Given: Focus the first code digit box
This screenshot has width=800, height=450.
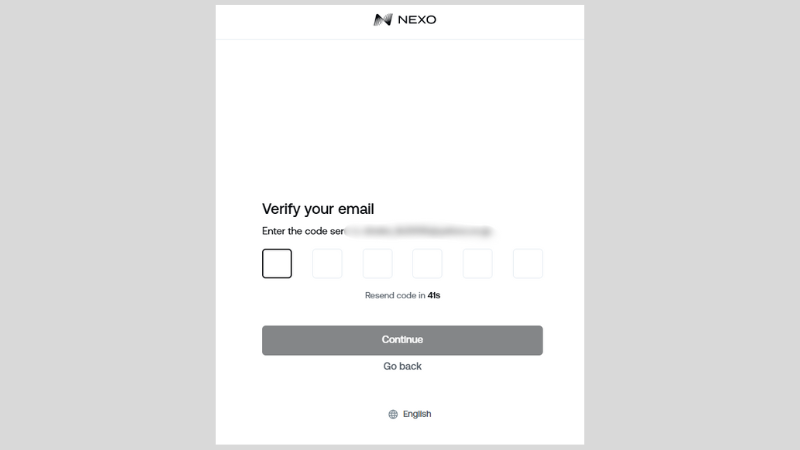Looking at the screenshot, I should coord(277,263).
